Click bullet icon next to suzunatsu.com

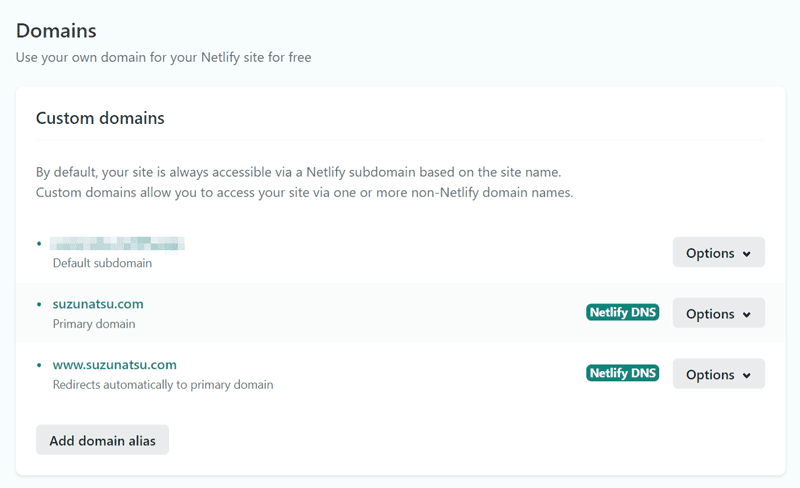point(40,304)
